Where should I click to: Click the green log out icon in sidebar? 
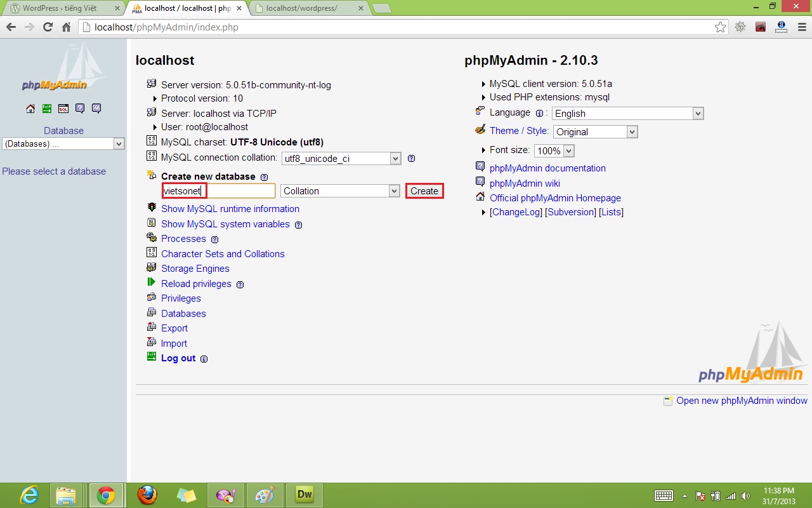pos(47,109)
